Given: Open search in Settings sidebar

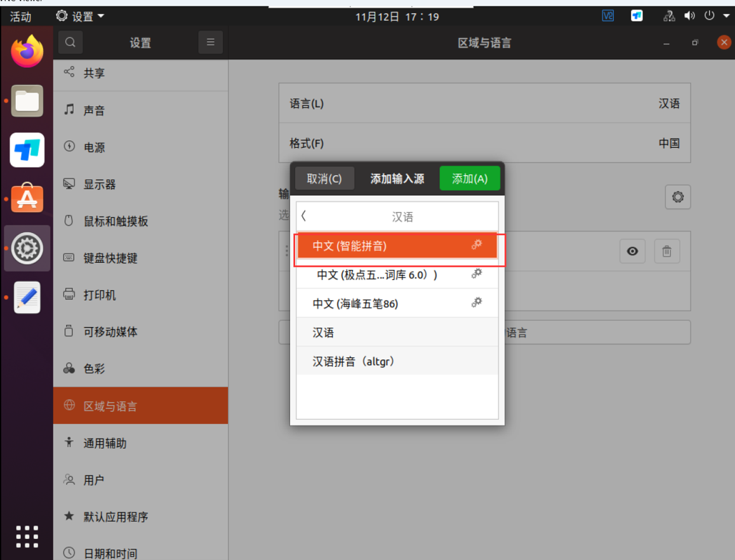Looking at the screenshot, I should (x=70, y=42).
